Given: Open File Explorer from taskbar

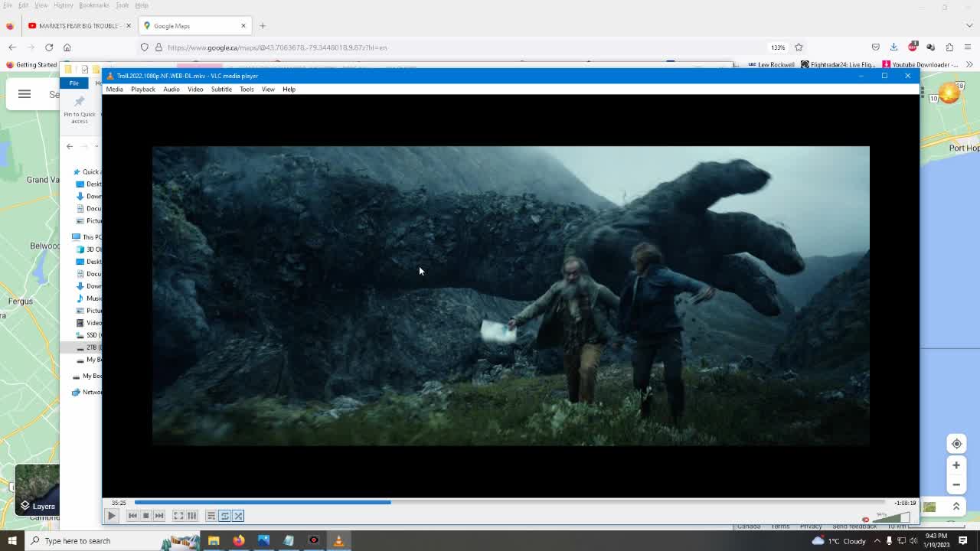Looking at the screenshot, I should point(214,541).
